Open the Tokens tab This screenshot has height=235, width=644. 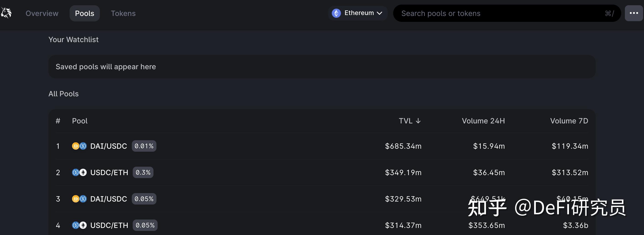pos(123,13)
